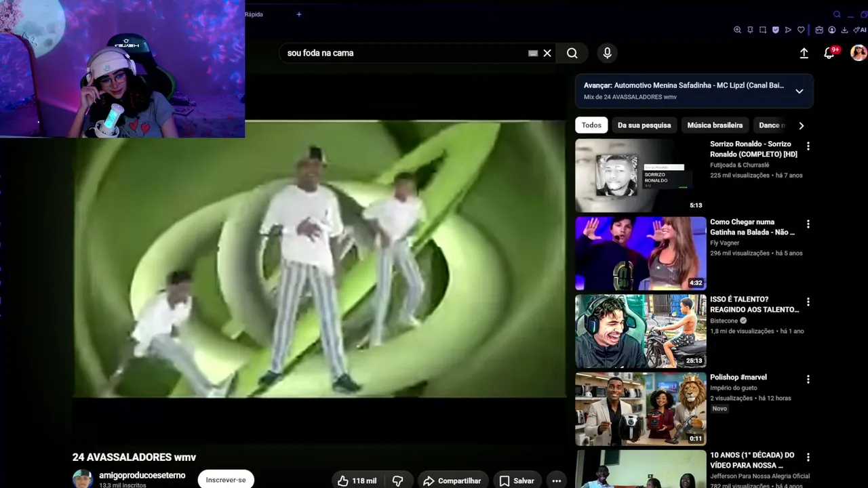Open the YouTube account avatar menu

859,53
